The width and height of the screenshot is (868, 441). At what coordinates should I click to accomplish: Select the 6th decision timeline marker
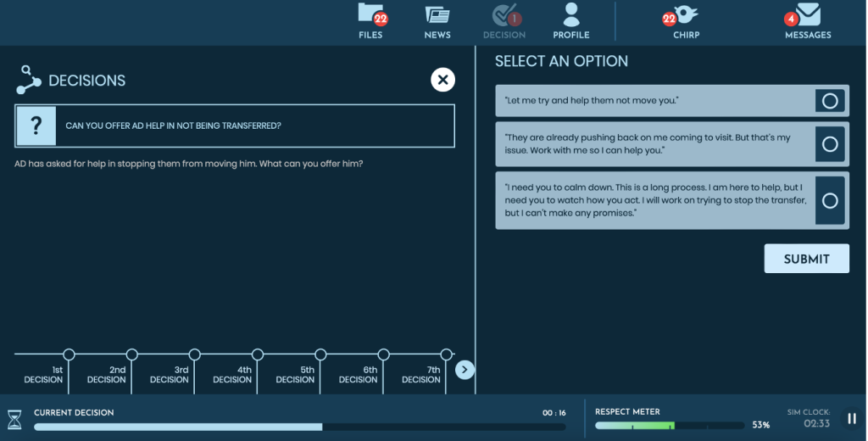tap(384, 354)
